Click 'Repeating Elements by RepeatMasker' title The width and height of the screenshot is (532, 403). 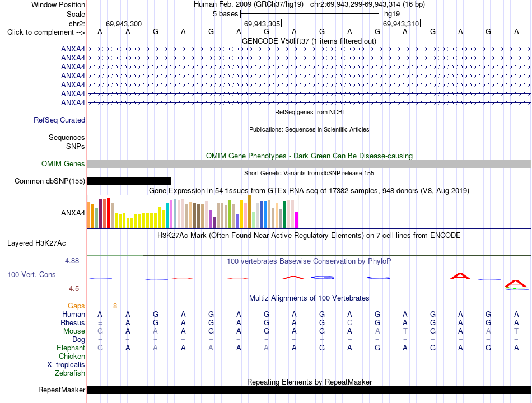pyautogui.click(x=309, y=382)
